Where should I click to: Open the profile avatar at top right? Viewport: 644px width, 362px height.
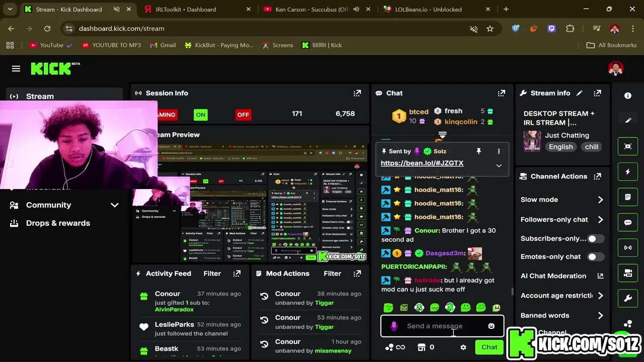click(x=616, y=69)
